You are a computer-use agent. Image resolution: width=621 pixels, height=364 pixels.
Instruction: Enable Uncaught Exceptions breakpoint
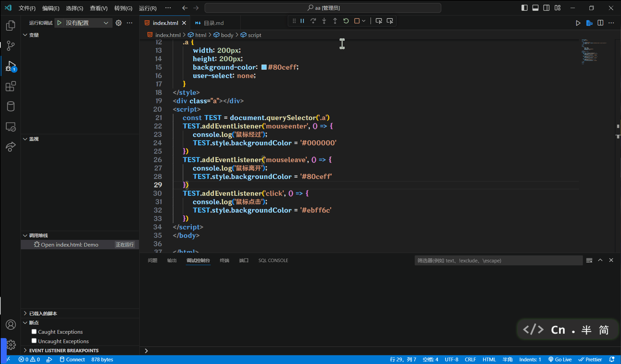(34, 341)
